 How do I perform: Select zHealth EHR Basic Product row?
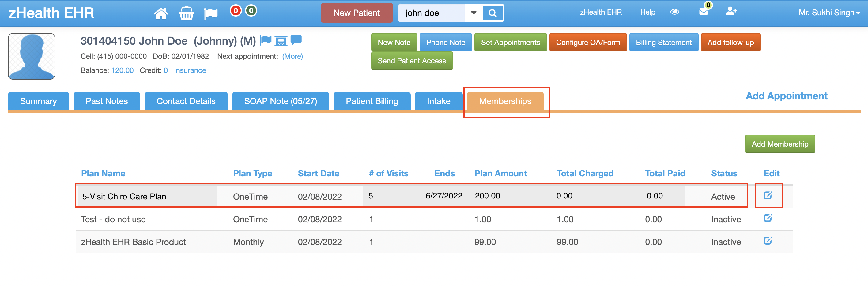point(434,242)
